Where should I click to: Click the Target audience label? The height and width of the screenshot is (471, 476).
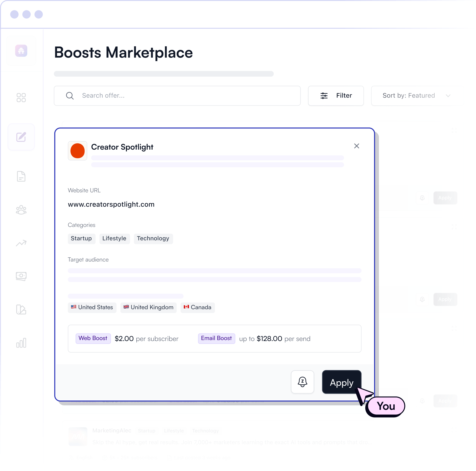tap(88, 260)
